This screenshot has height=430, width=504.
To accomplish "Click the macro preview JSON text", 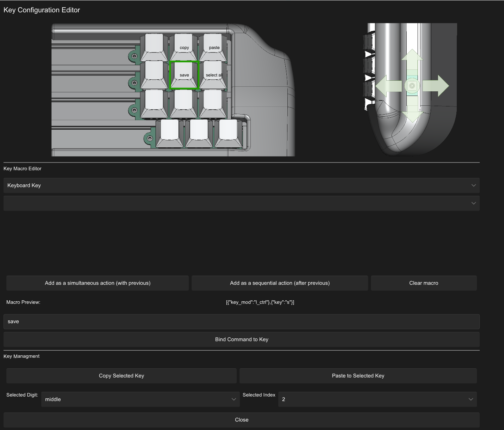I will [x=260, y=302].
